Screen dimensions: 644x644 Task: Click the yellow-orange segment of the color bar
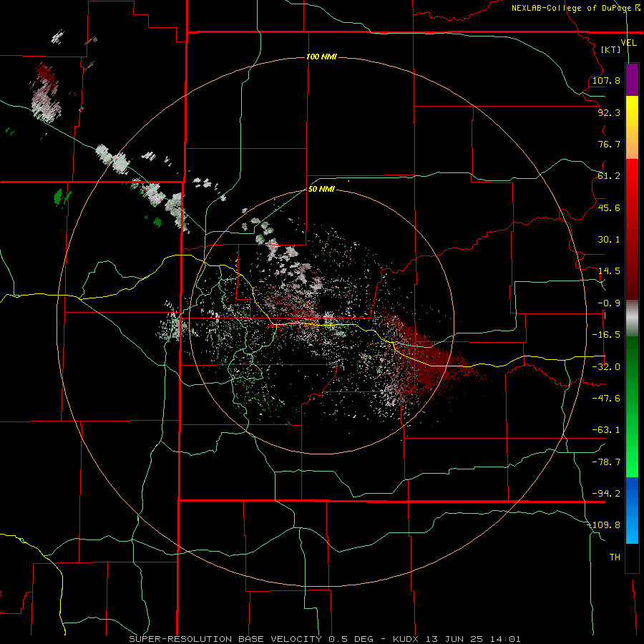coord(632,127)
